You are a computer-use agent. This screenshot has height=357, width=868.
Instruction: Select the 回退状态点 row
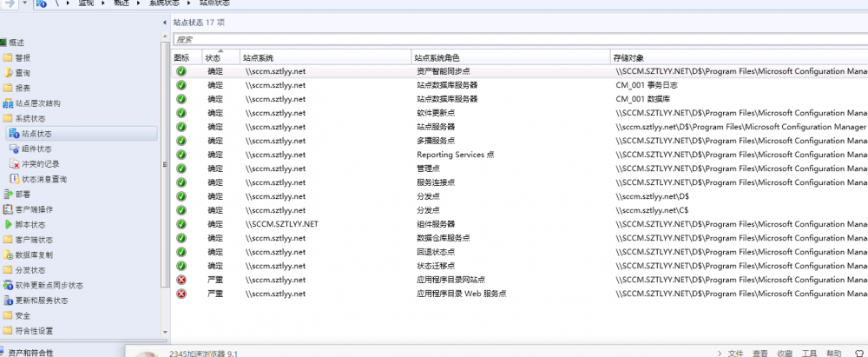(x=520, y=252)
